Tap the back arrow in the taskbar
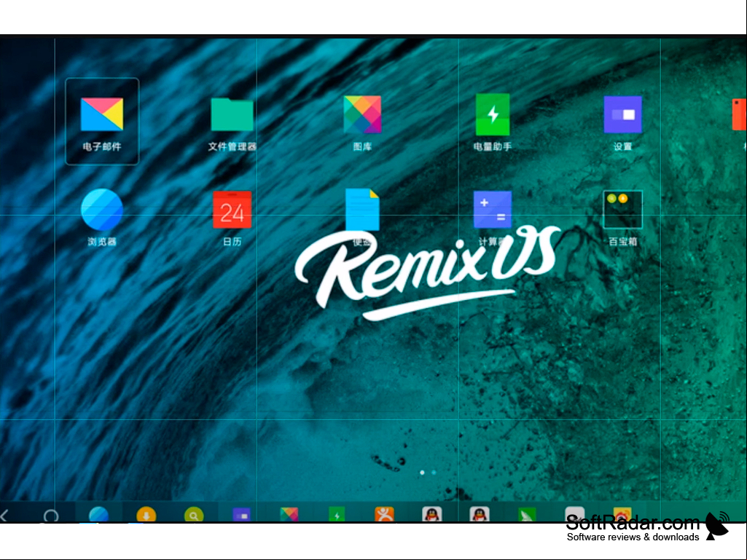Image resolution: width=747 pixels, height=560 pixels. 5,515
